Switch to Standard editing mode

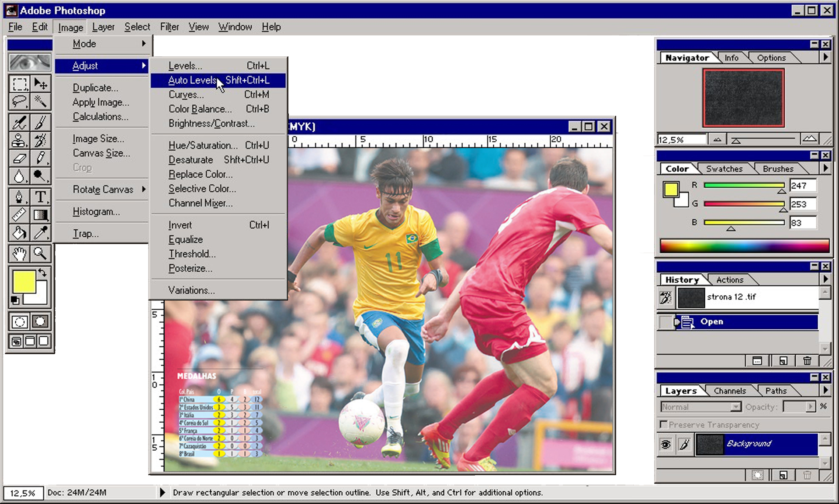click(x=20, y=322)
